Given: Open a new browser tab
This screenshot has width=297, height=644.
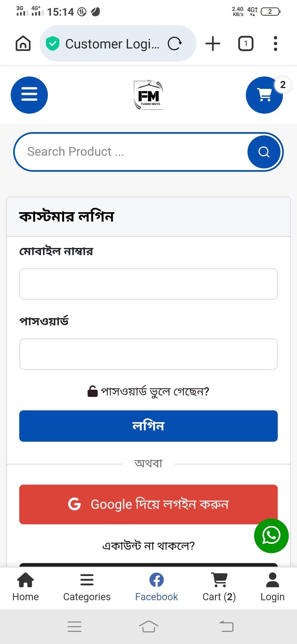Looking at the screenshot, I should click(213, 43).
